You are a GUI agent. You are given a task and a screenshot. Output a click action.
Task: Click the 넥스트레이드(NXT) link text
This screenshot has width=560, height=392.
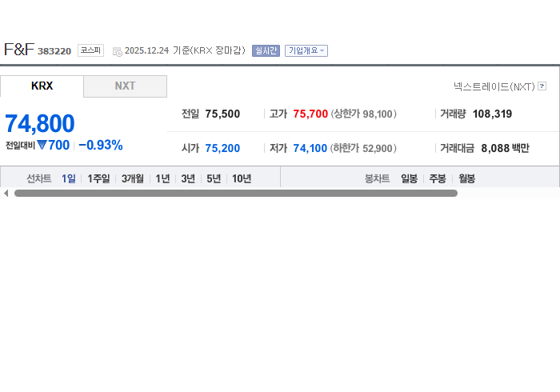click(494, 86)
